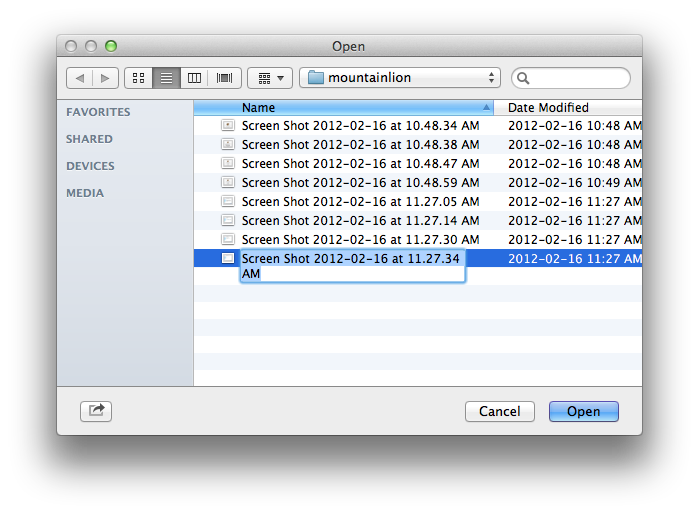Click the share button icon
699x514 pixels.
(96, 411)
